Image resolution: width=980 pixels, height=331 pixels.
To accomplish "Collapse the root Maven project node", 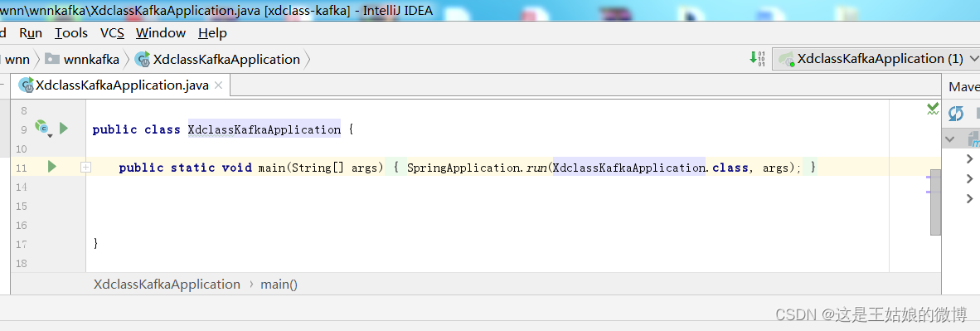I will click(x=950, y=139).
